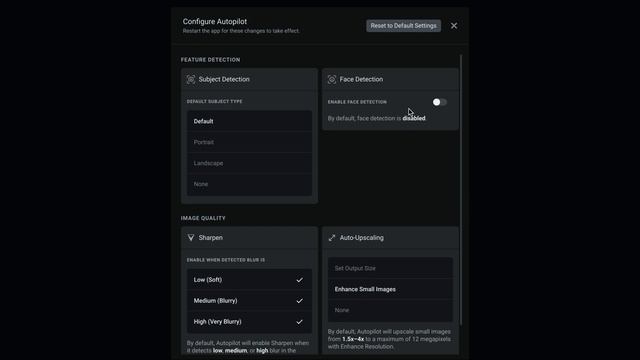Click the Auto-Upscaling heading
Viewport: 640px width, 360px height.
(x=362, y=238)
